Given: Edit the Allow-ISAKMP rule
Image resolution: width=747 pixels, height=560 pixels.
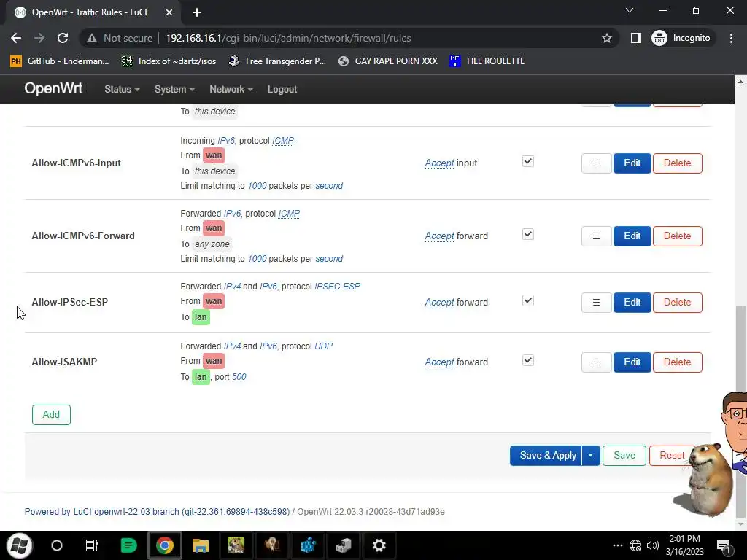Looking at the screenshot, I should pos(632,362).
